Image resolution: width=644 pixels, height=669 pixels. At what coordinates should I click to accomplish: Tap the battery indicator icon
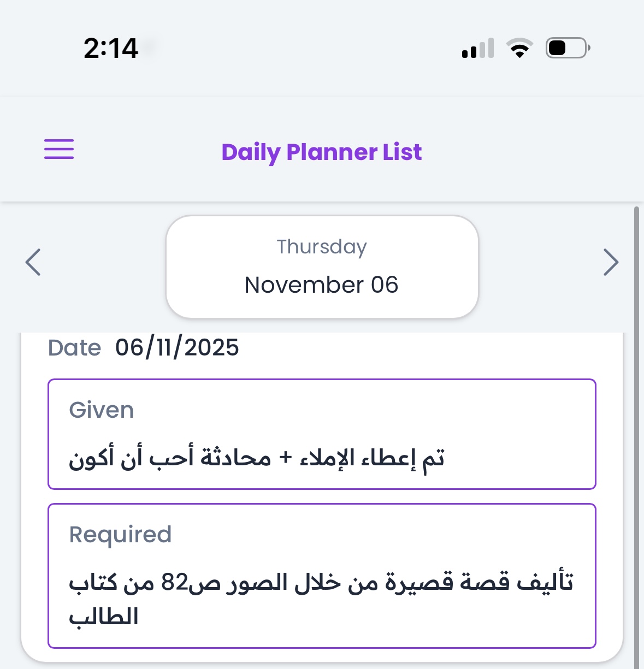(568, 48)
